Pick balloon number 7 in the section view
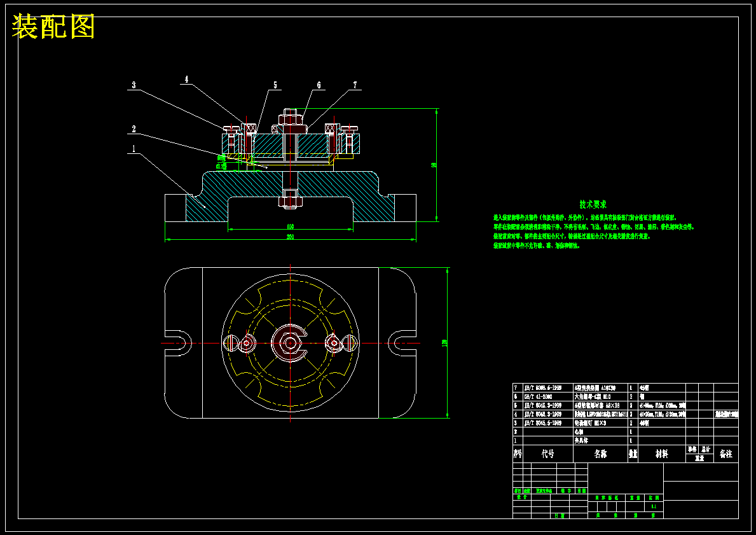Screen dimensions: 756x535 (x=355, y=85)
